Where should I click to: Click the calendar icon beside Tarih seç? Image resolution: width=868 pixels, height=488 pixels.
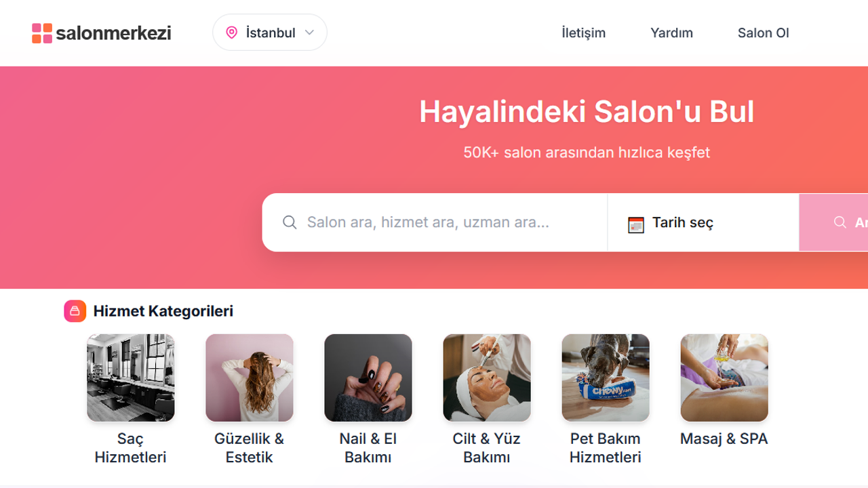636,225
